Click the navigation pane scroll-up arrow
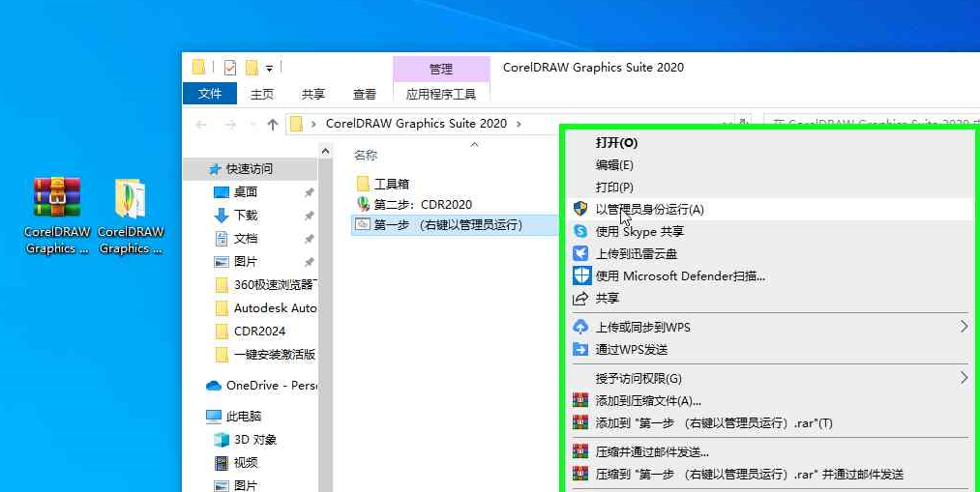 click(x=325, y=151)
